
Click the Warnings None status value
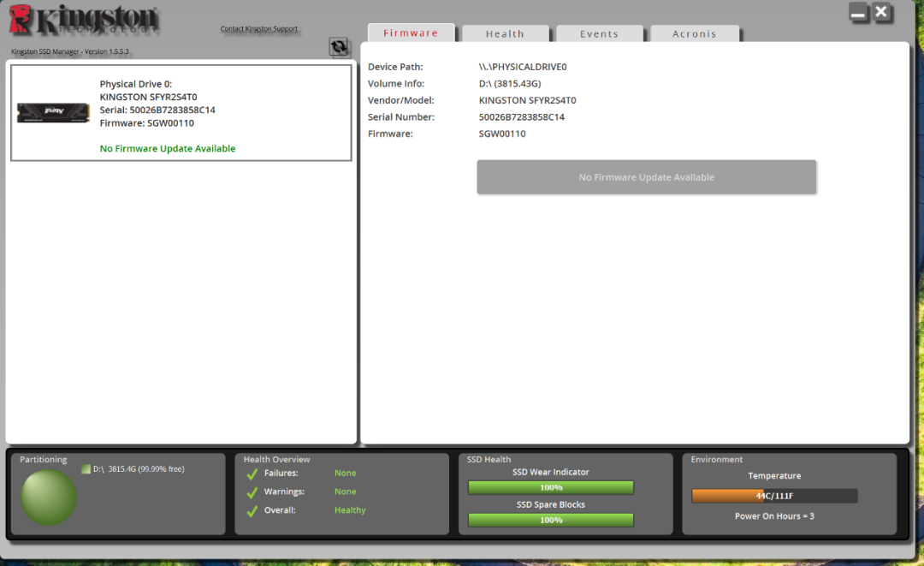point(346,492)
